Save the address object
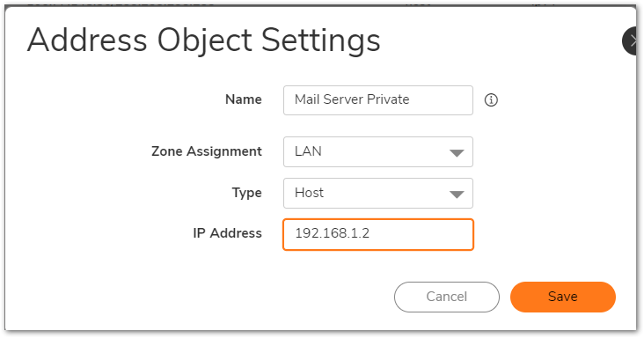Image resolution: width=644 pixels, height=338 pixels. point(563,297)
